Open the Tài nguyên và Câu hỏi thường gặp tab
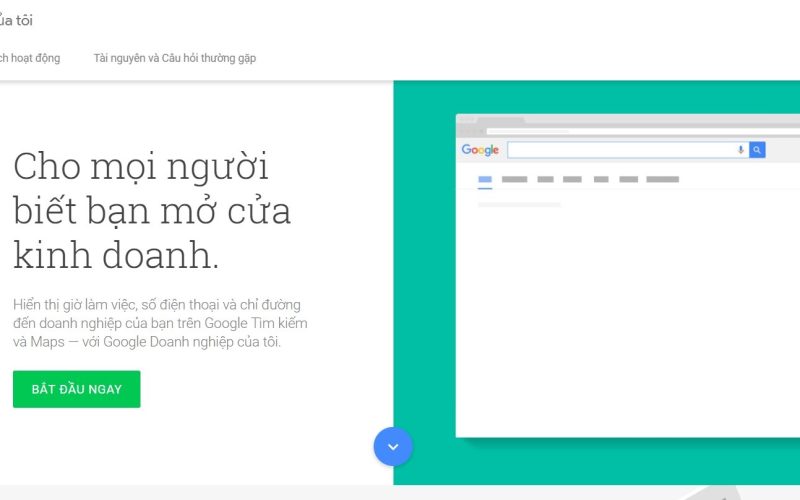 pyautogui.click(x=175, y=58)
